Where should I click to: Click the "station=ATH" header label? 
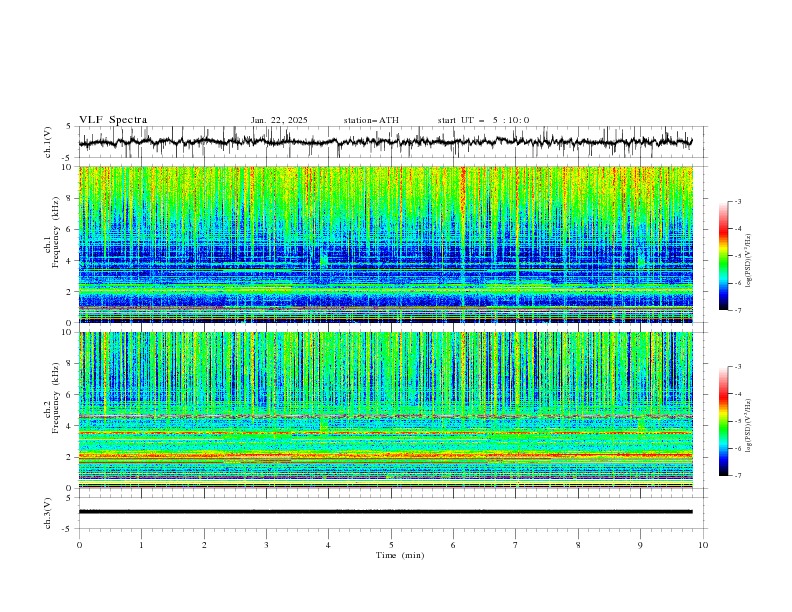coord(371,120)
